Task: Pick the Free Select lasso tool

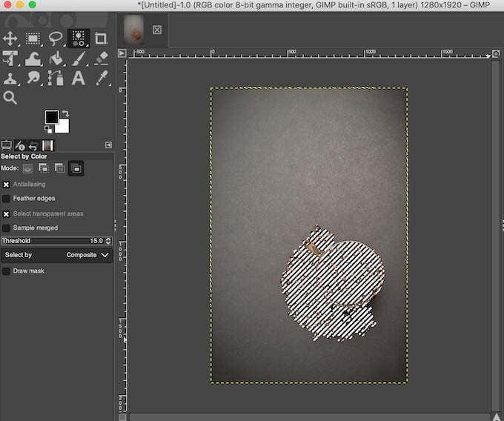Action: [x=56, y=38]
